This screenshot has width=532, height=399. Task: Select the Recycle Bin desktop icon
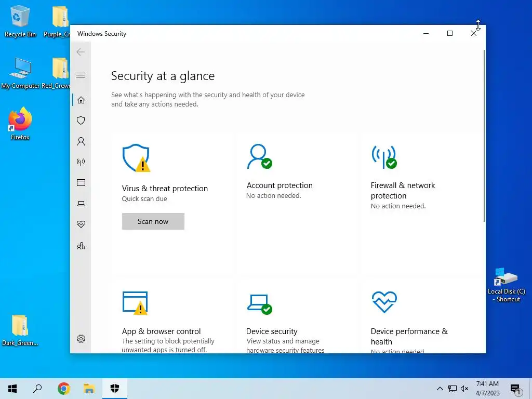tap(20, 22)
